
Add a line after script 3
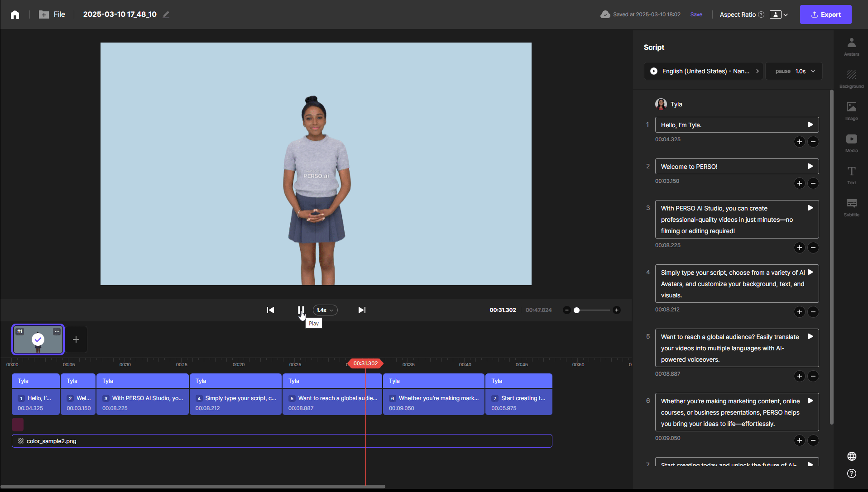point(799,248)
